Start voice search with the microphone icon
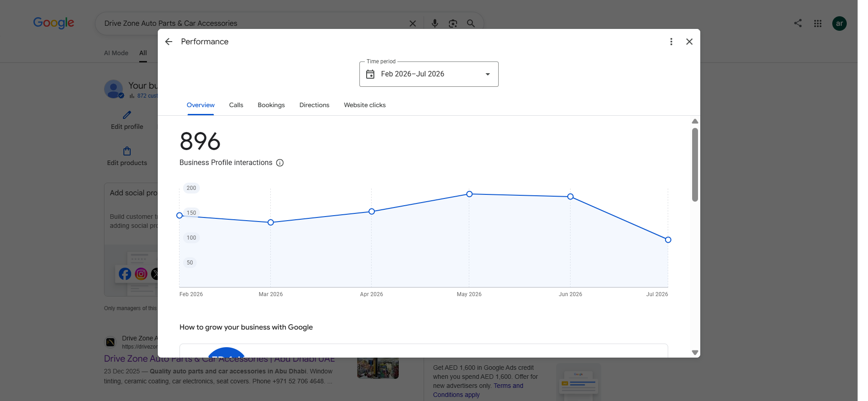The width and height of the screenshot is (868, 401). coord(435,24)
